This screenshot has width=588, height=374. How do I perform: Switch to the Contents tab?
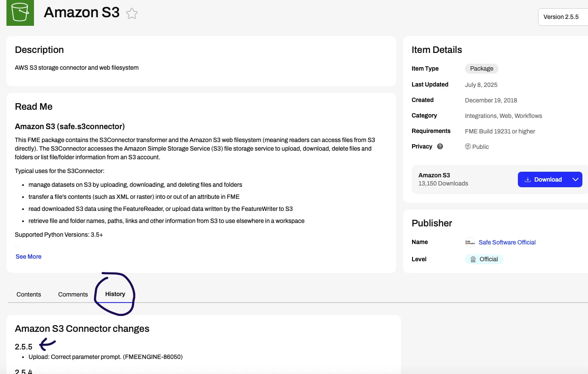[29, 294]
